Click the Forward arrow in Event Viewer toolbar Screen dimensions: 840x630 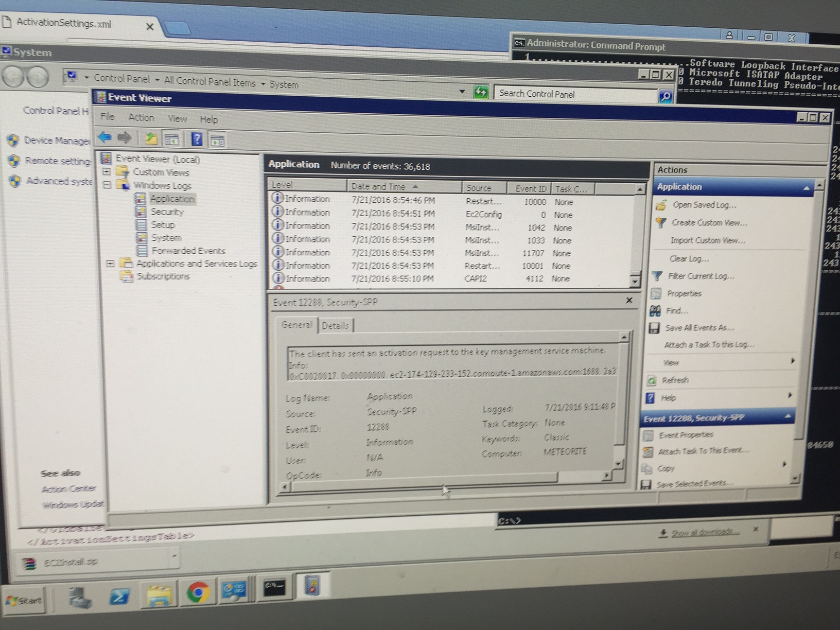coord(125,137)
